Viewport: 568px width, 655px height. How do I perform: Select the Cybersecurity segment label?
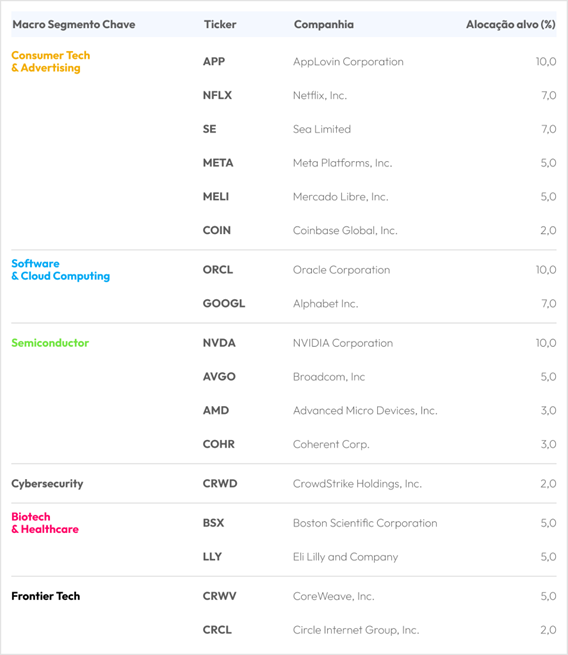[47, 484]
